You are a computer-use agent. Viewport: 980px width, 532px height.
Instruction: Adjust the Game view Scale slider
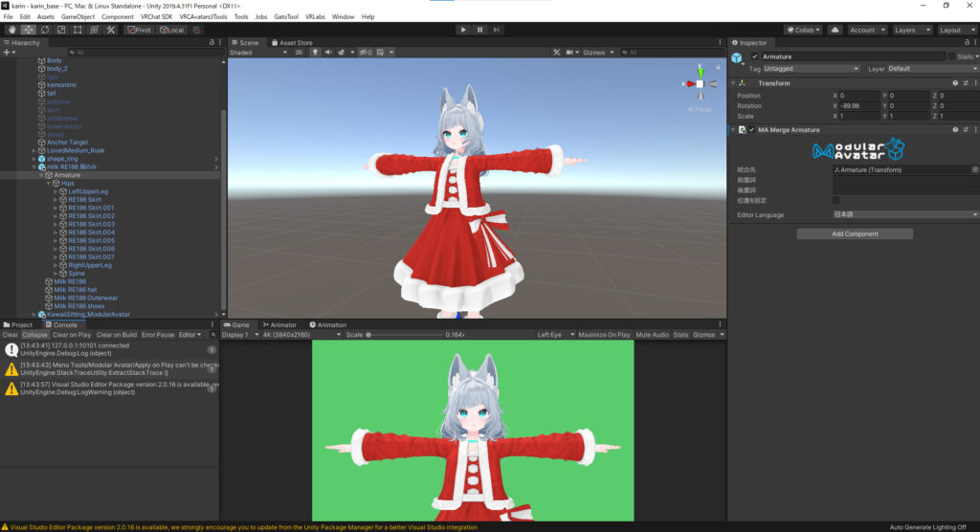click(x=402, y=335)
